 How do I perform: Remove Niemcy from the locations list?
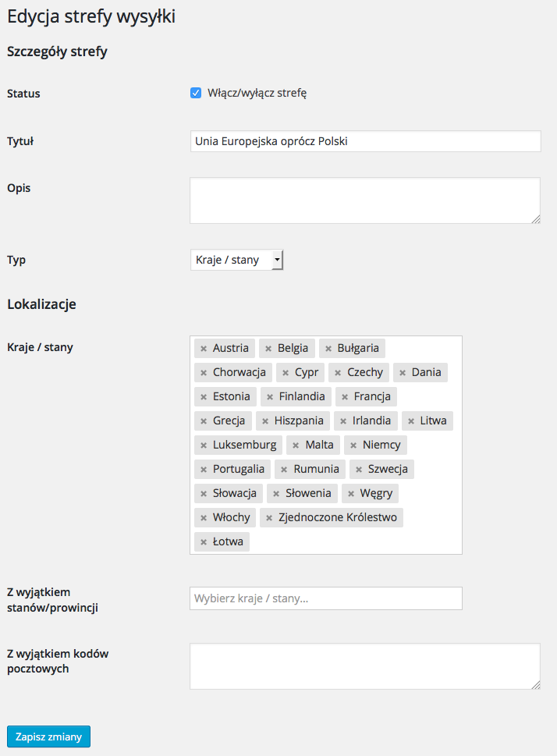[x=353, y=445]
